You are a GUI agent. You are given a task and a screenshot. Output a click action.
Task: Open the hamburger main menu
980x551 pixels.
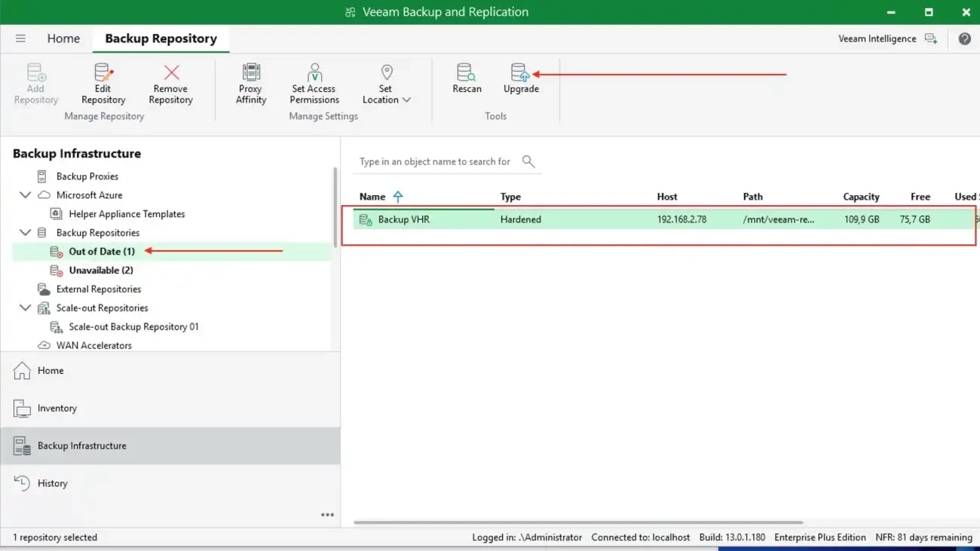(x=20, y=38)
